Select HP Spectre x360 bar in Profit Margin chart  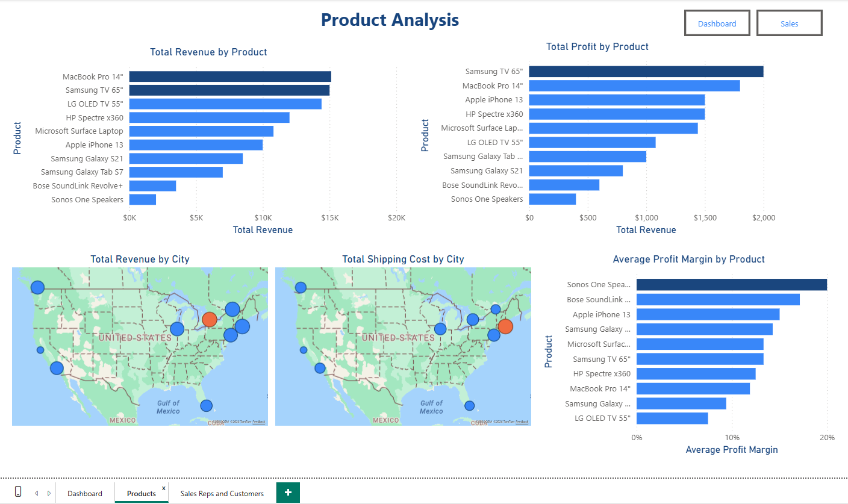696,374
